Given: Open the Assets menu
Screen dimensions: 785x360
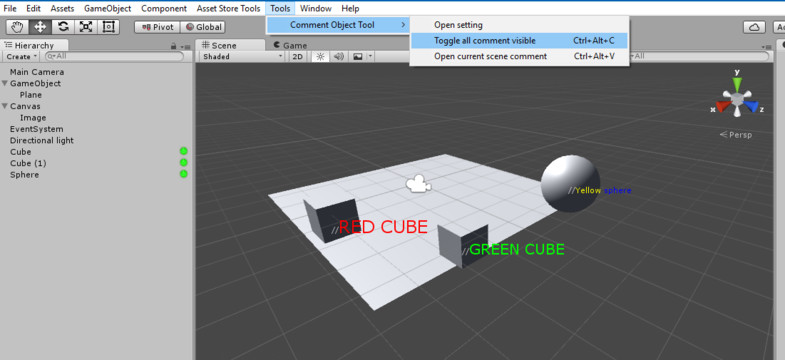Looking at the screenshot, I should [62, 9].
